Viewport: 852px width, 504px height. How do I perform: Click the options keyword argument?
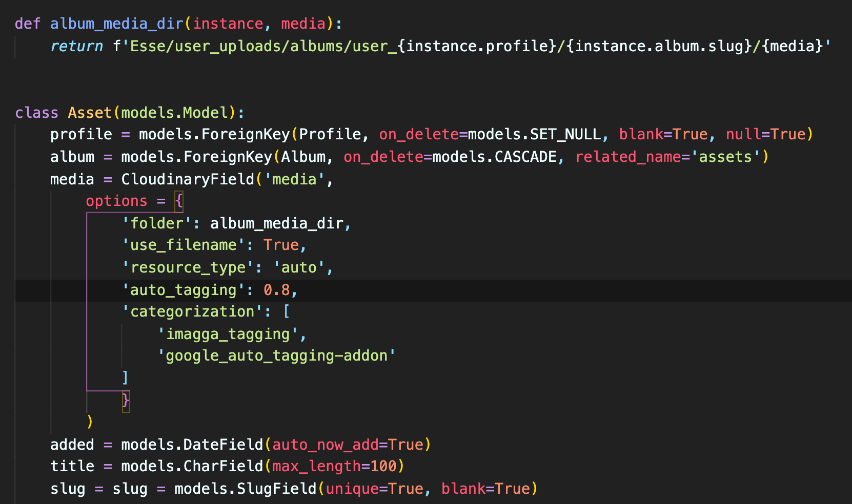pos(116,201)
